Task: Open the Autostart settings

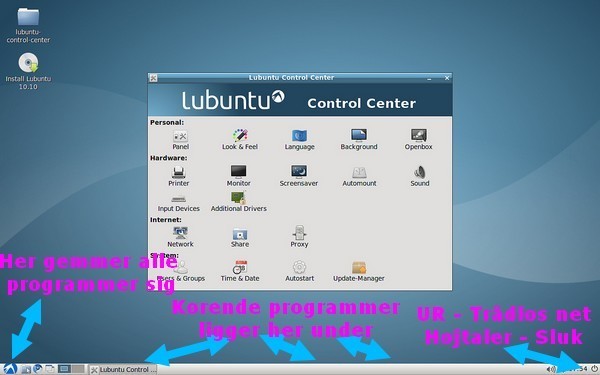Action: point(299,271)
